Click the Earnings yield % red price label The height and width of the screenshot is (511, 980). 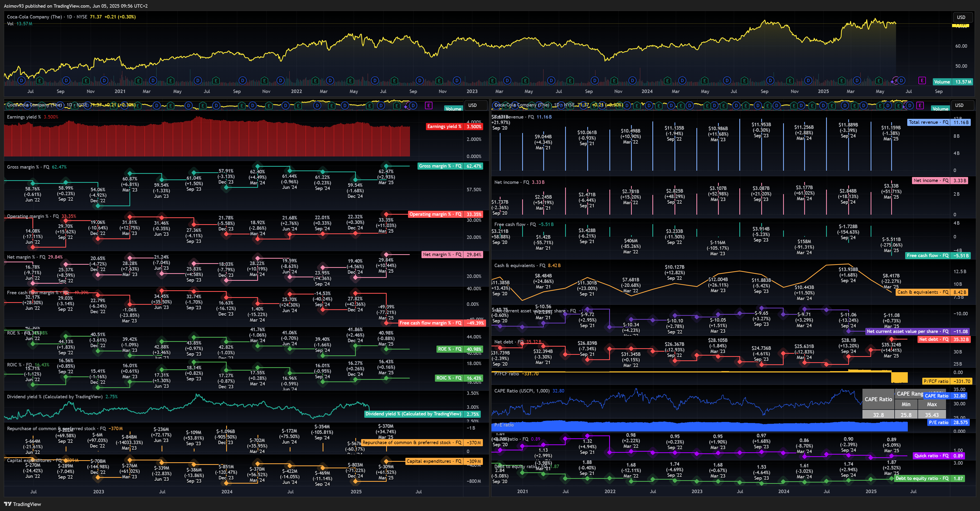455,127
